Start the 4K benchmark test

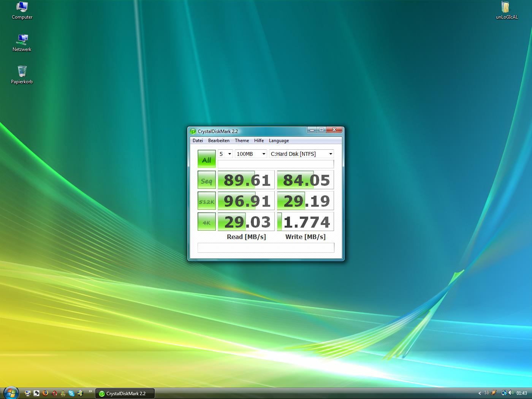(207, 222)
